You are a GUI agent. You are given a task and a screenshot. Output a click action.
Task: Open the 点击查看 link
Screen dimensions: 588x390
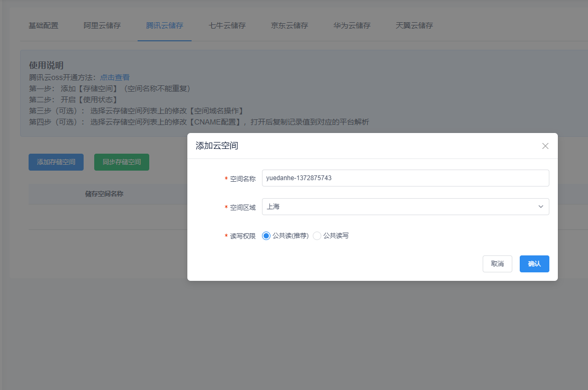pyautogui.click(x=115, y=77)
